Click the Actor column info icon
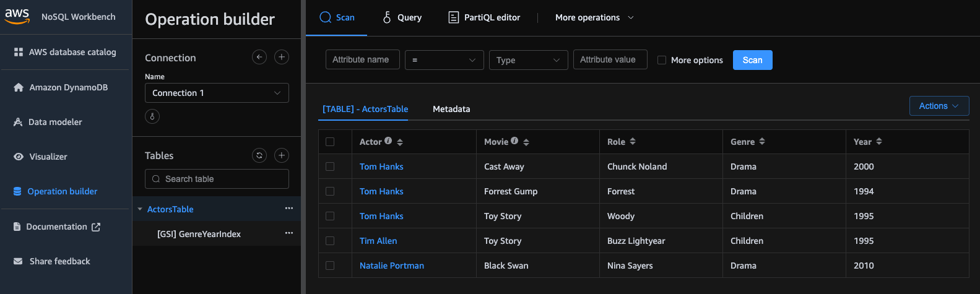Viewport: 980px width, 294px height. pyautogui.click(x=388, y=141)
